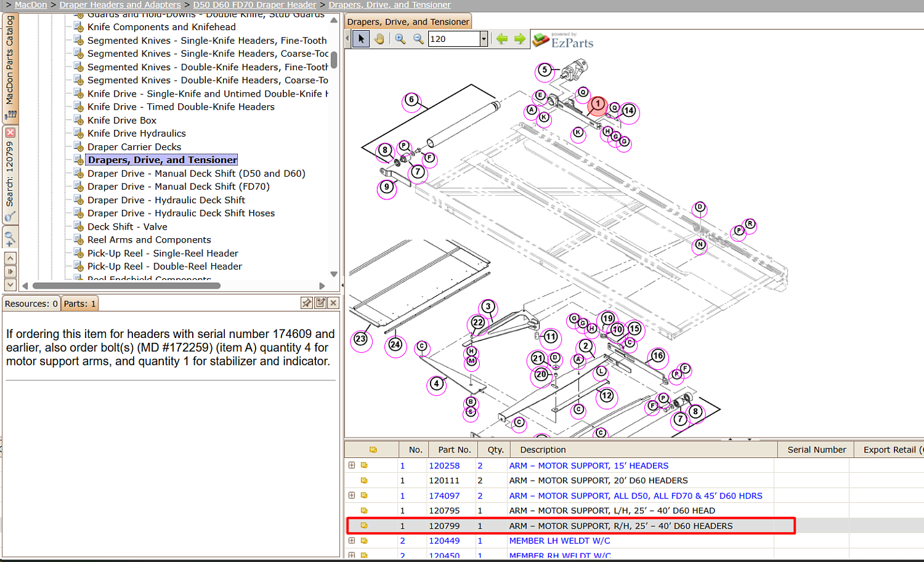The image size is (924, 562).
Task: Click the tree scroll-down arrow
Action: tap(334, 274)
